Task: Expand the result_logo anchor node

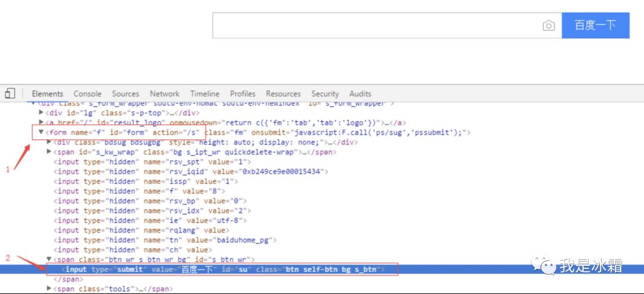Action: (x=41, y=122)
